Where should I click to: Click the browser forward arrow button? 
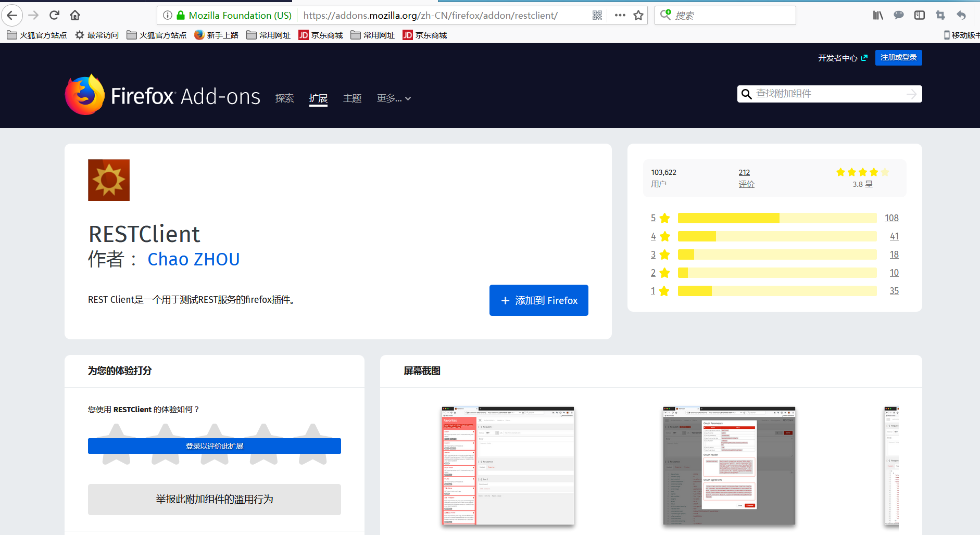(33, 15)
